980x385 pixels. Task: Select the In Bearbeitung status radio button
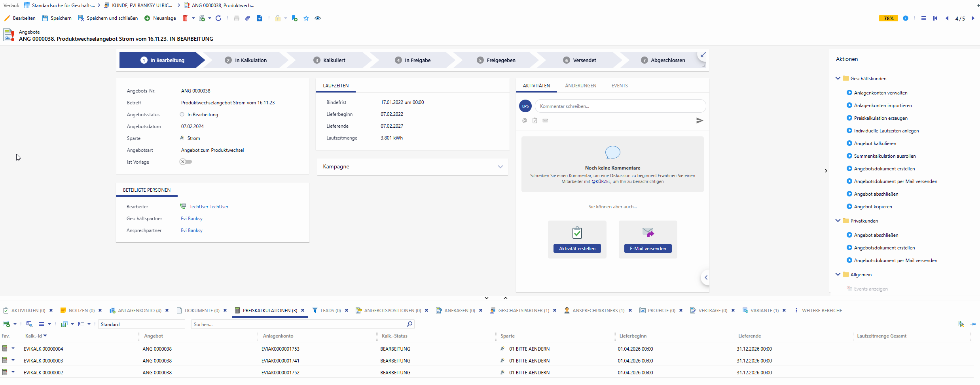pos(182,115)
